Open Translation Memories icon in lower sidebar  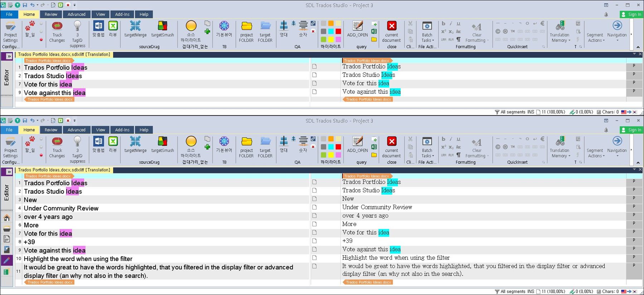6,272
